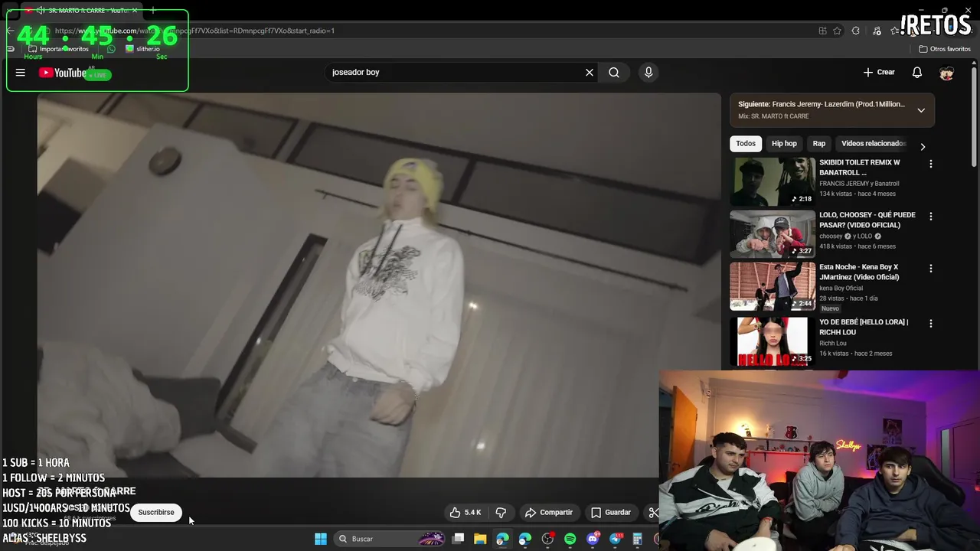Add page to favorites with star icon

pyautogui.click(x=838, y=31)
